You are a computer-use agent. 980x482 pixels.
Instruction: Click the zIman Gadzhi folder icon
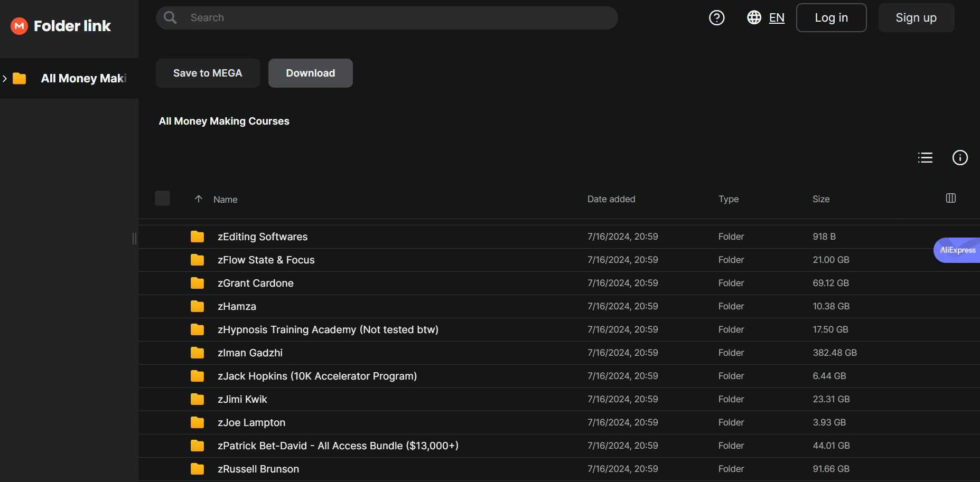tap(197, 353)
